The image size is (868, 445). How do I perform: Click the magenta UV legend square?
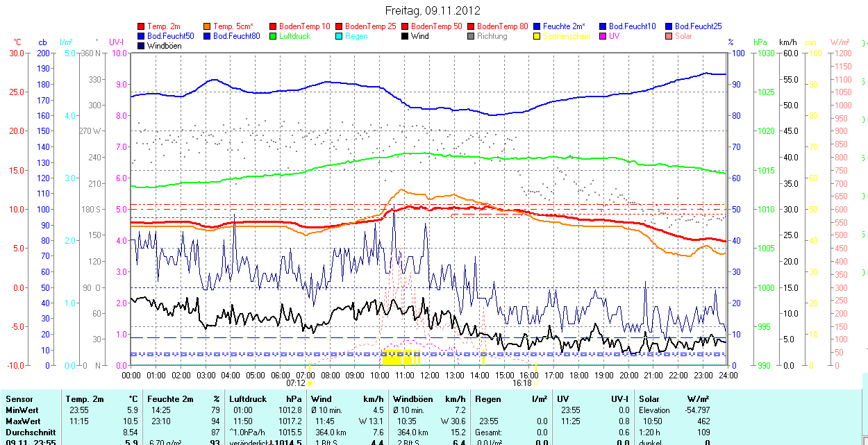pos(603,36)
